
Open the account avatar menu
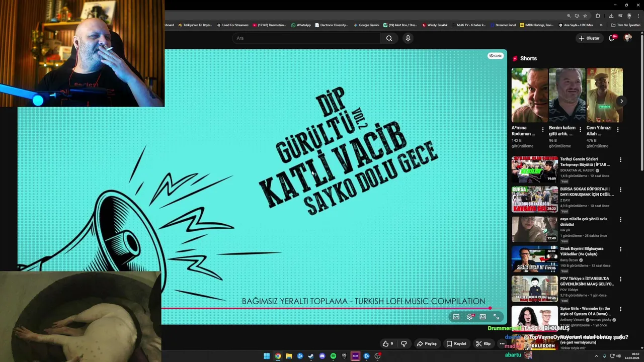coord(628,38)
